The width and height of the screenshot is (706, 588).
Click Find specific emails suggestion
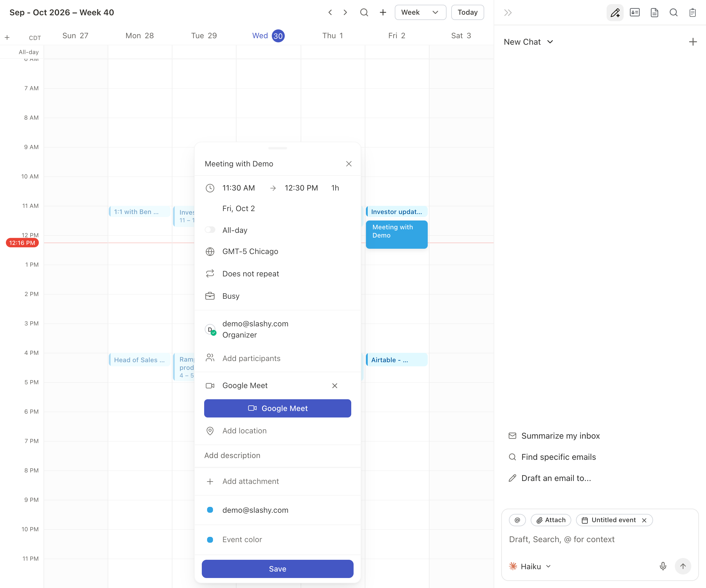click(x=552, y=457)
